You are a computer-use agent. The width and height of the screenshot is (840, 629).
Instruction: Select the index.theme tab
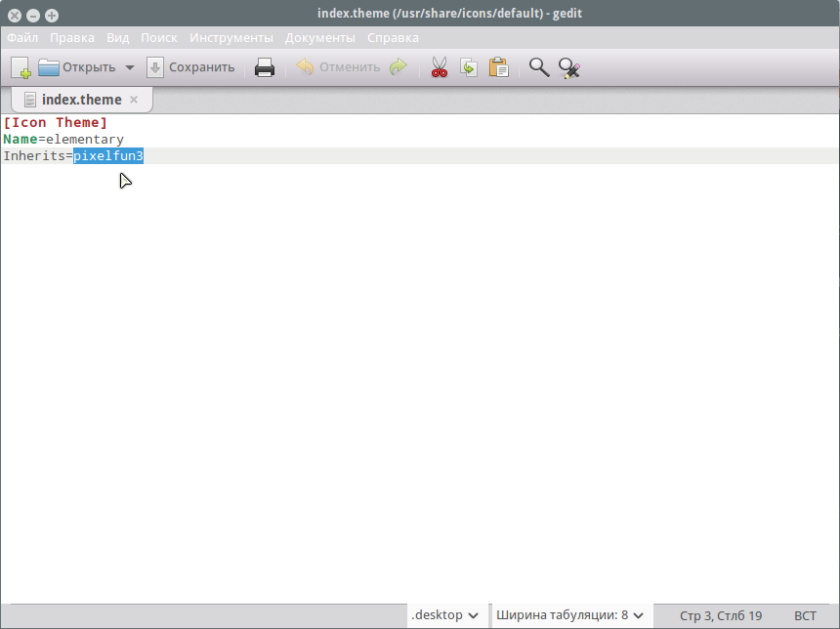82,100
